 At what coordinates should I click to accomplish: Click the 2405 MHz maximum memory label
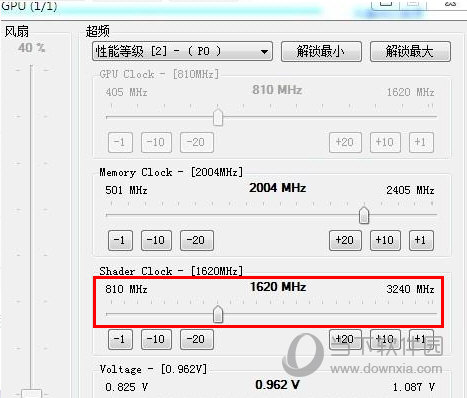pyautogui.click(x=410, y=190)
